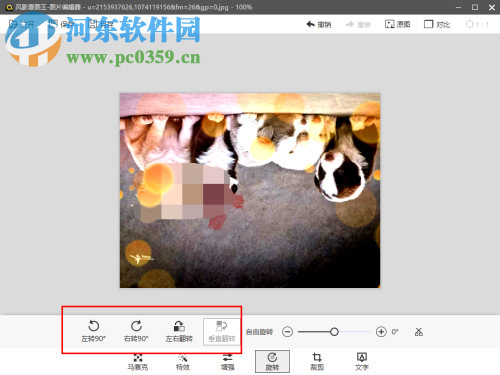The height and width of the screenshot is (375, 500).
Task: Maximize the photo editor window
Action: point(475,7)
